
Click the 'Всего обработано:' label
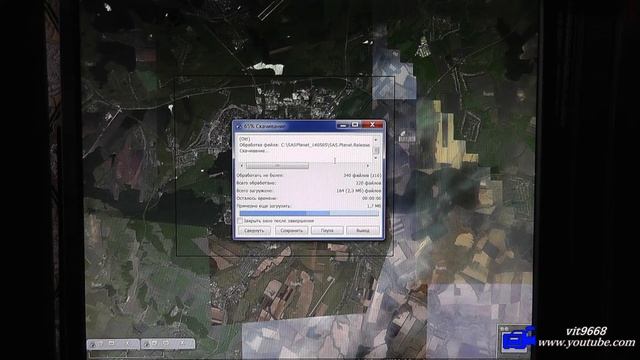256,183
